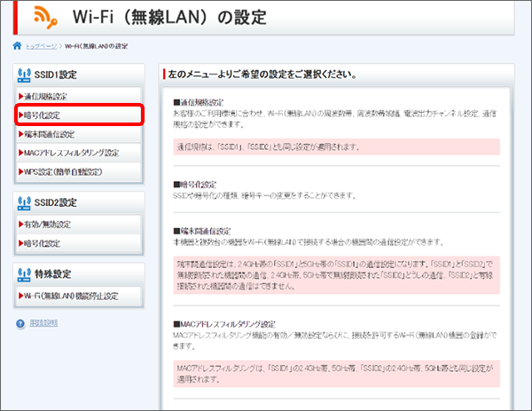The image size is (532, 411).
Task: Click the SSID2設定 router icon
Action: point(24,203)
